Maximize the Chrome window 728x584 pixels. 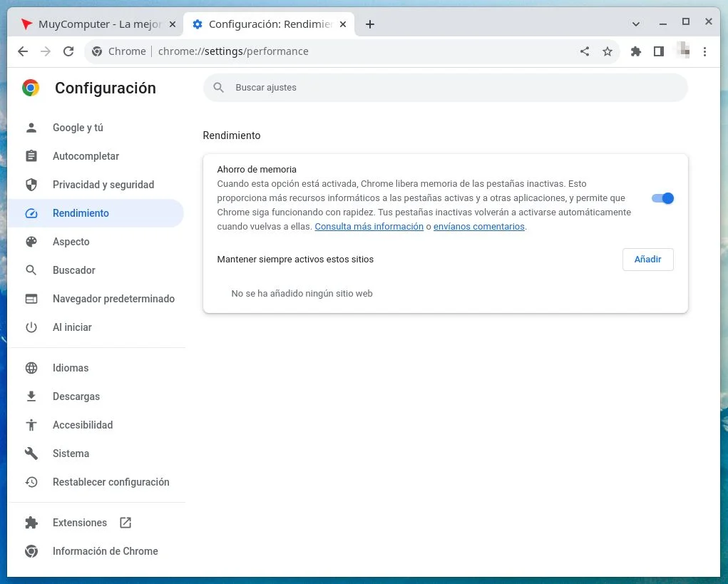click(x=686, y=22)
